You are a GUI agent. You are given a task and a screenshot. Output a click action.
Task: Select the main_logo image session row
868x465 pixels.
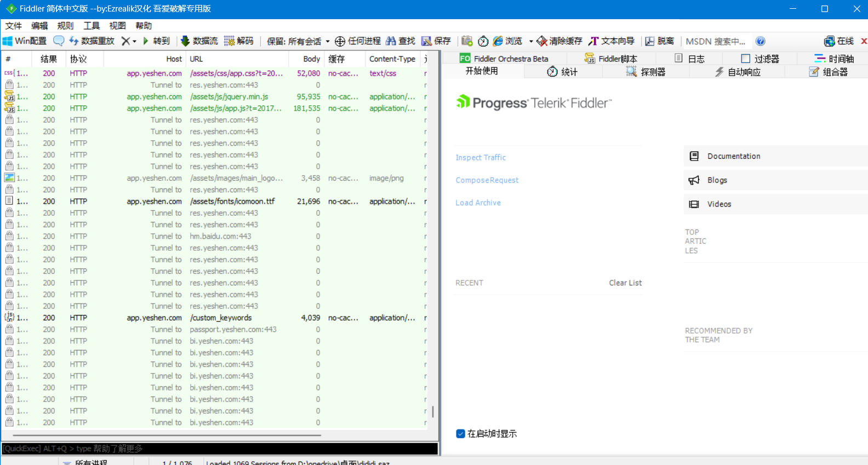pos(215,178)
